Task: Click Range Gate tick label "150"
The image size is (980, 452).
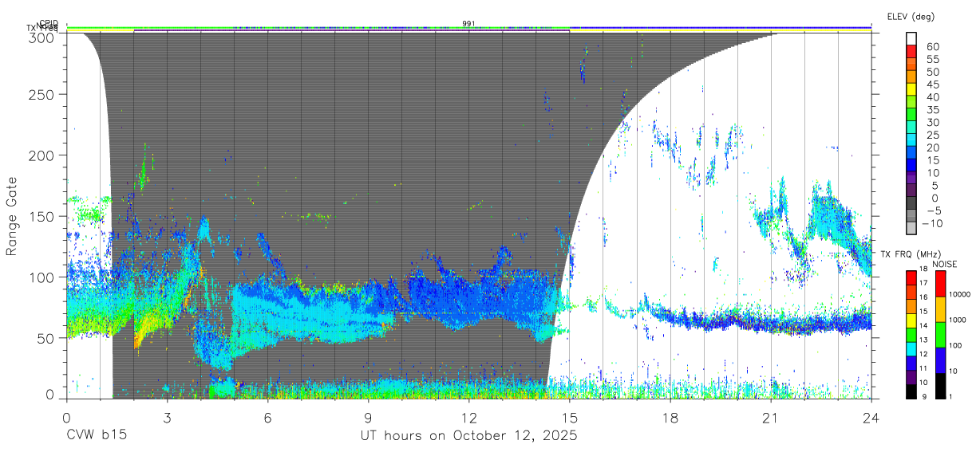Action: click(42, 216)
